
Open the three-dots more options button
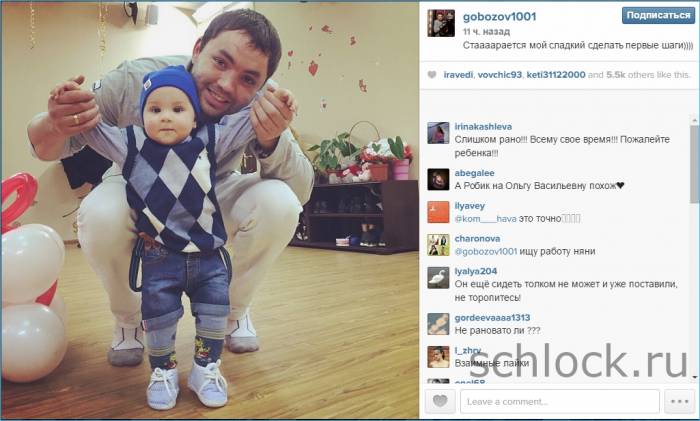(679, 401)
